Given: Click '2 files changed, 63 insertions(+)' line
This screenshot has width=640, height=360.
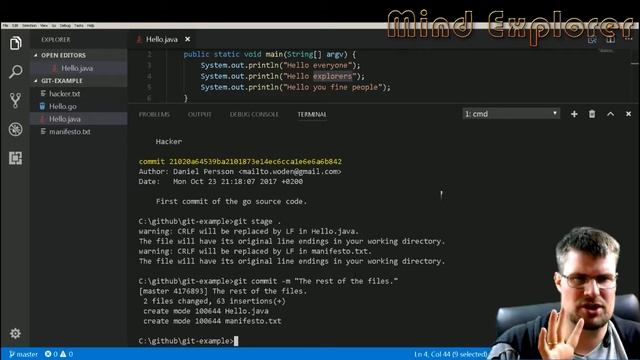Looking at the screenshot, I should coord(214,301).
